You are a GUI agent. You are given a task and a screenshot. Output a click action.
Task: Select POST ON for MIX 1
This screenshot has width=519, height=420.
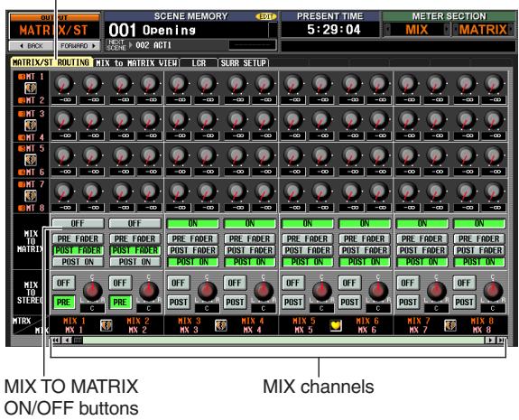pos(78,262)
